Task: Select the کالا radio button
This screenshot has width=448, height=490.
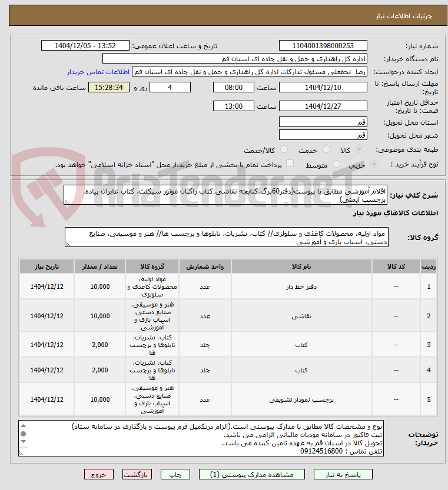Action: 360,149
